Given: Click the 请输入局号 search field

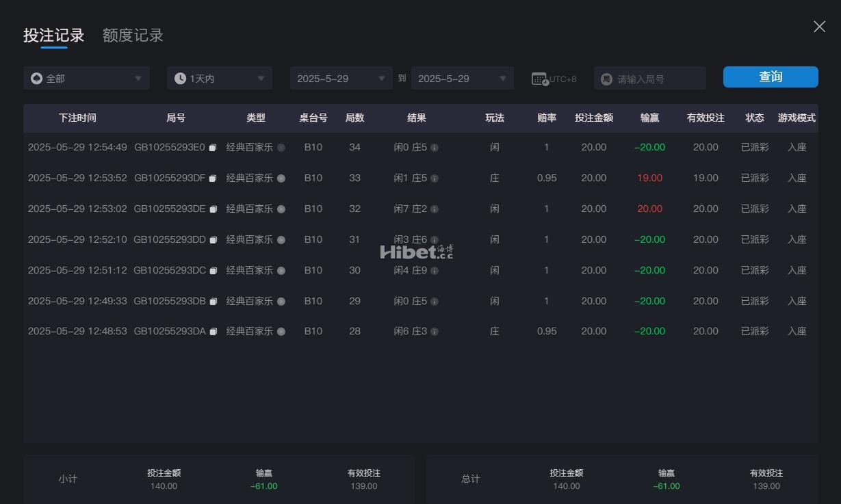Looking at the screenshot, I should 657,79.
